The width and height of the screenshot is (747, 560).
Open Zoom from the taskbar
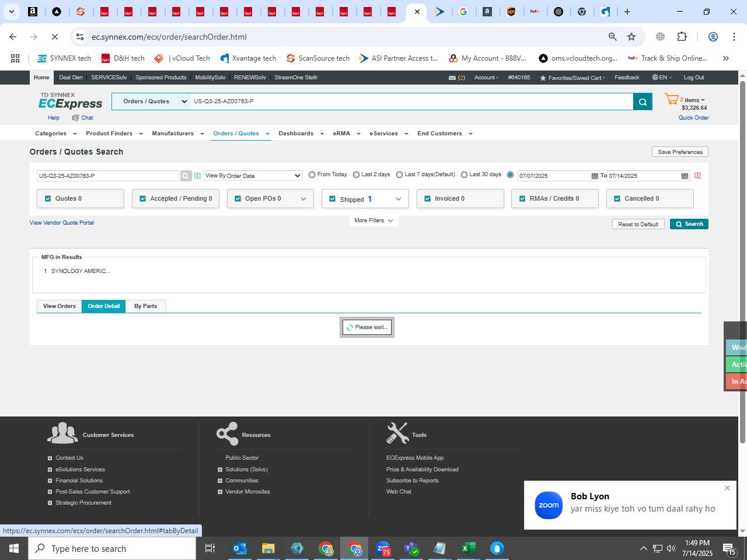(x=383, y=548)
